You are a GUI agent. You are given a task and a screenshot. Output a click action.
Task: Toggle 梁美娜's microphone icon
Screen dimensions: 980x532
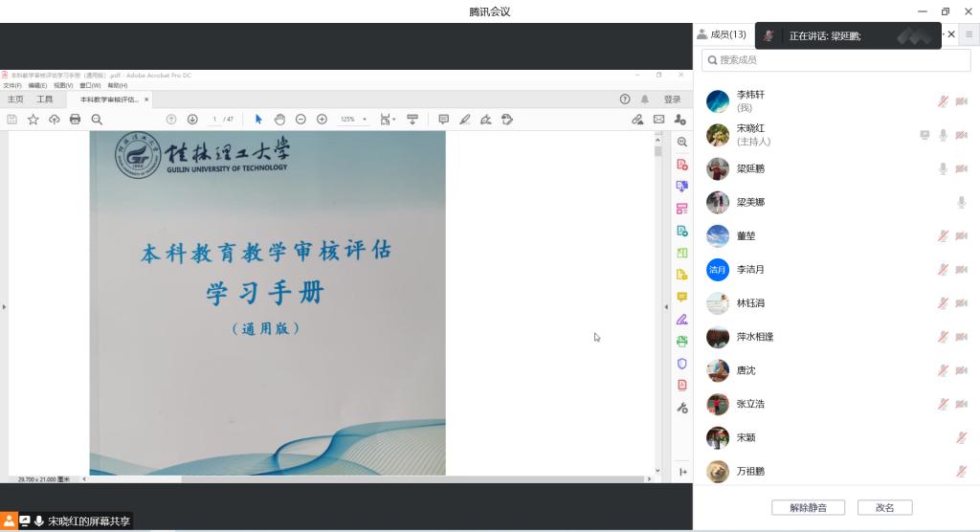click(961, 202)
